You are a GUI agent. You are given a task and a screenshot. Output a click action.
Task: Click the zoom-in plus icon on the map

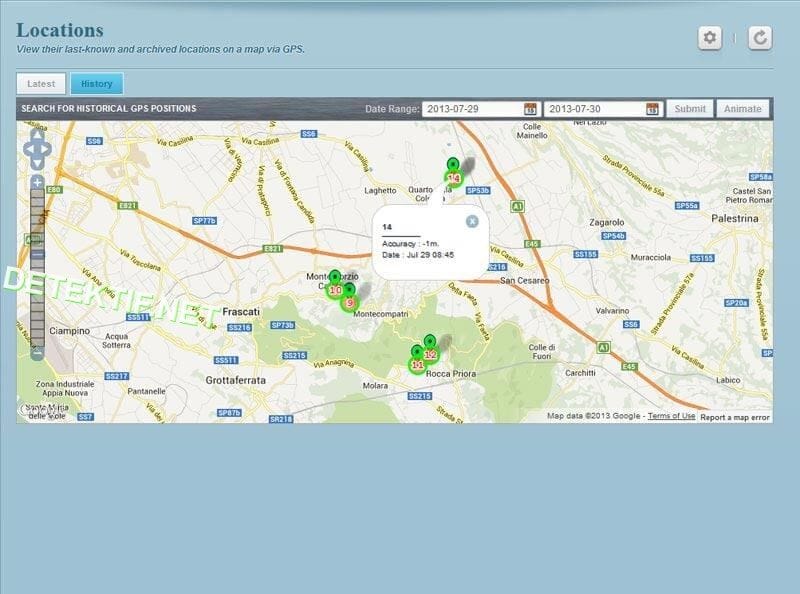coord(37,182)
